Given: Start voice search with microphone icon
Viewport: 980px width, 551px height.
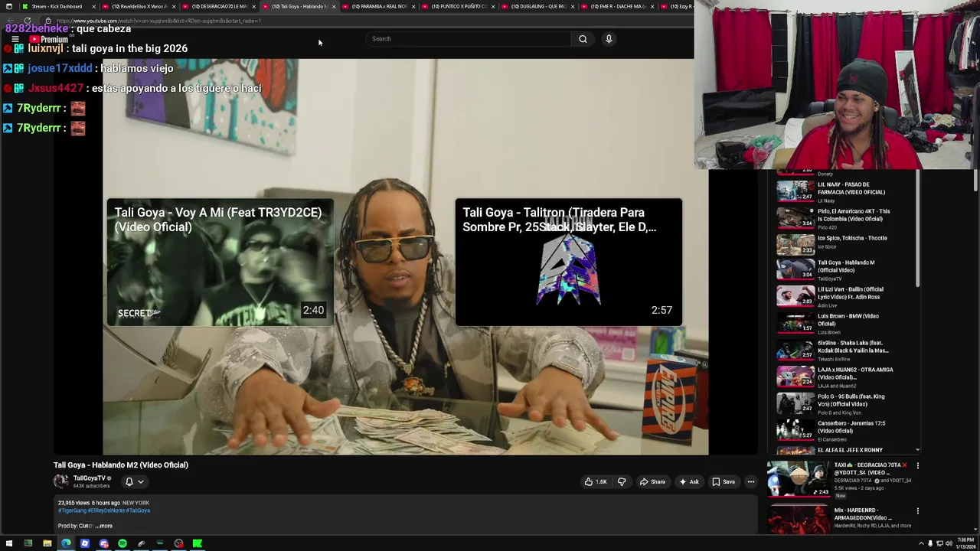Looking at the screenshot, I should pyautogui.click(x=609, y=39).
